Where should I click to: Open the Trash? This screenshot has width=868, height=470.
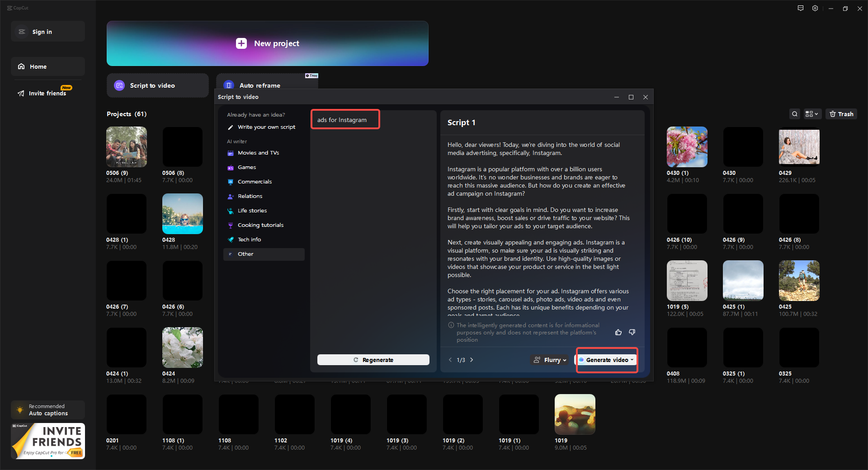point(841,114)
